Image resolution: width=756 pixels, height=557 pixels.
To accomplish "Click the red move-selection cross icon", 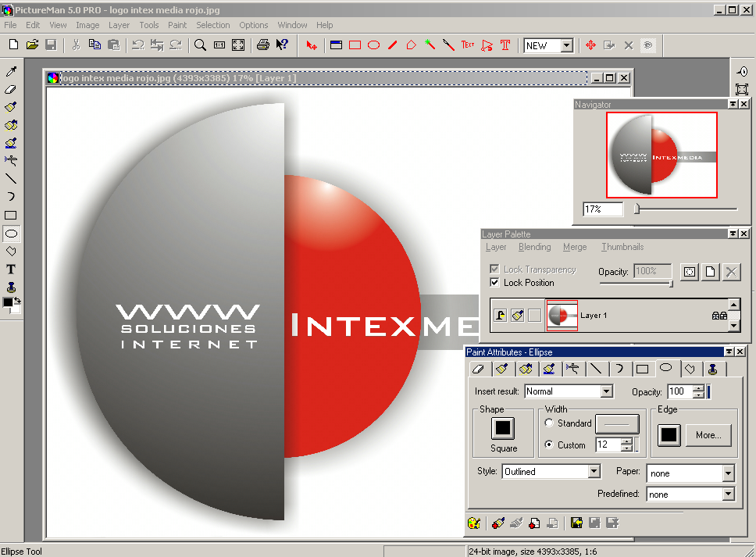I will (x=590, y=45).
